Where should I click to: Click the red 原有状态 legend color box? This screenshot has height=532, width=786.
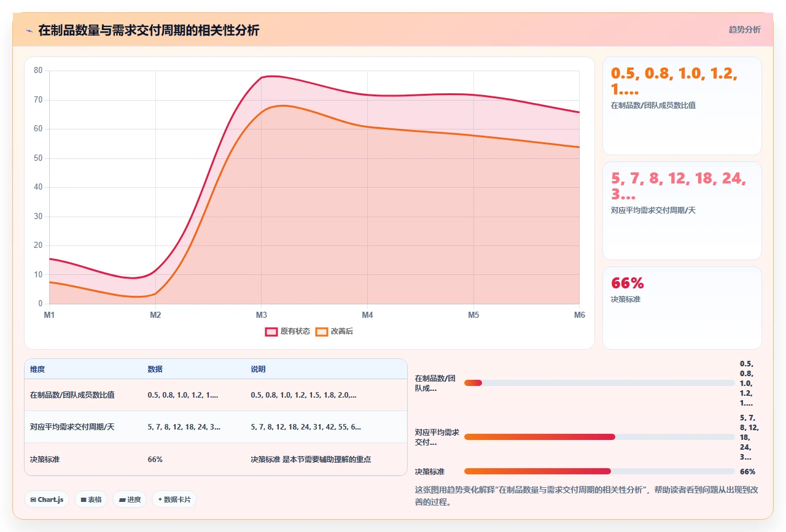[x=271, y=331]
